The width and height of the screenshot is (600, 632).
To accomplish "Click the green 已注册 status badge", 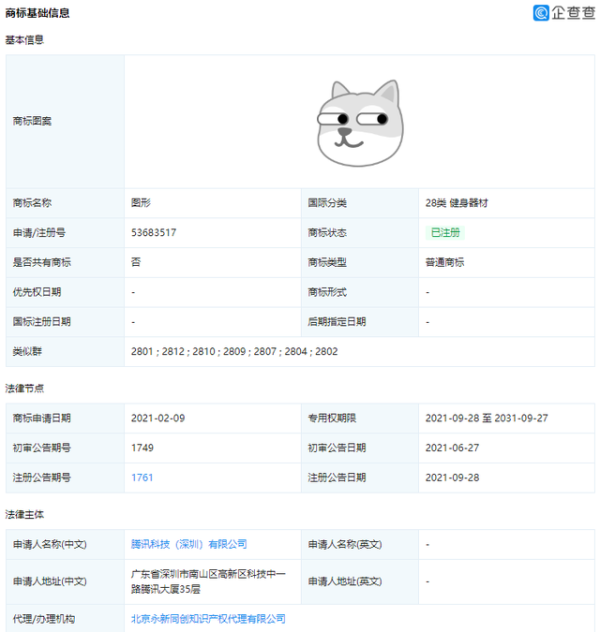I will [x=445, y=232].
